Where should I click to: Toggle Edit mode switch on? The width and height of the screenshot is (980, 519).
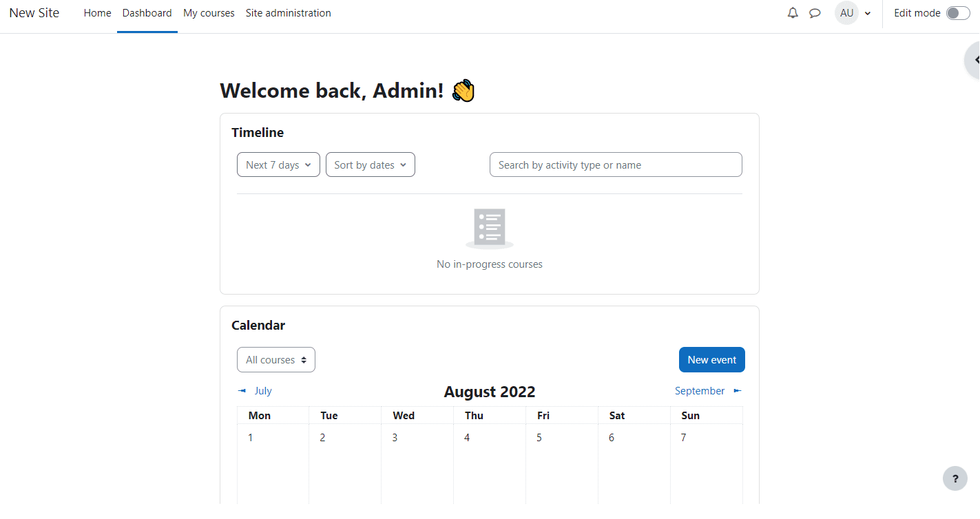tap(957, 13)
